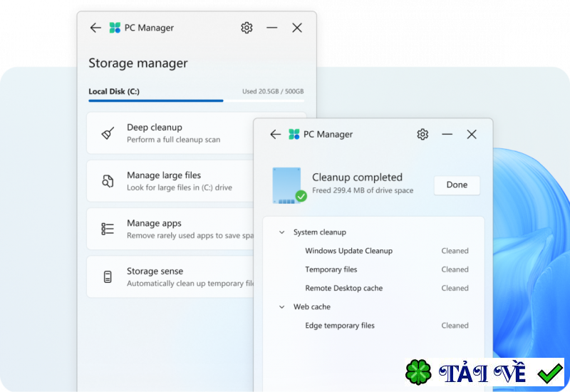Click Cleaned status for Temporary files
Screen dimensions: 570x392
(455, 269)
